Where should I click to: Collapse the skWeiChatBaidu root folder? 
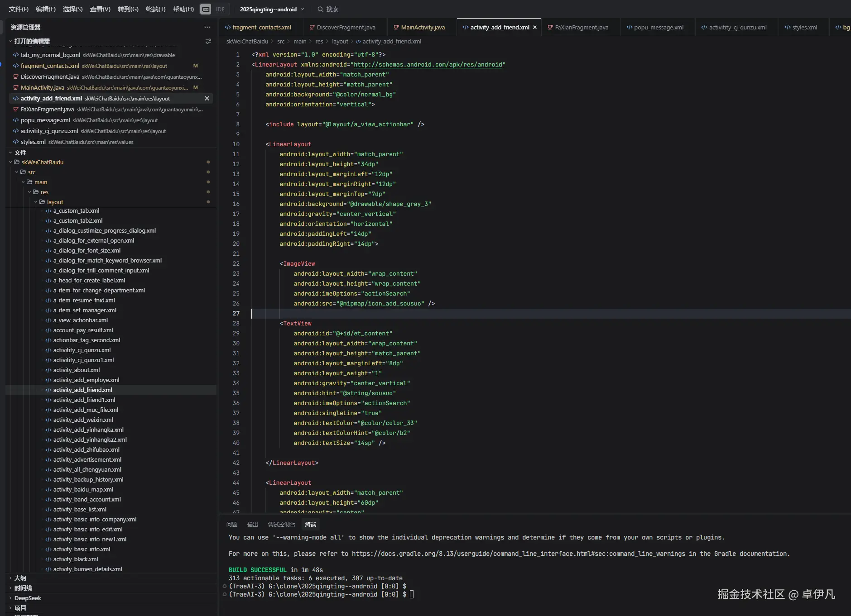[x=10, y=162]
